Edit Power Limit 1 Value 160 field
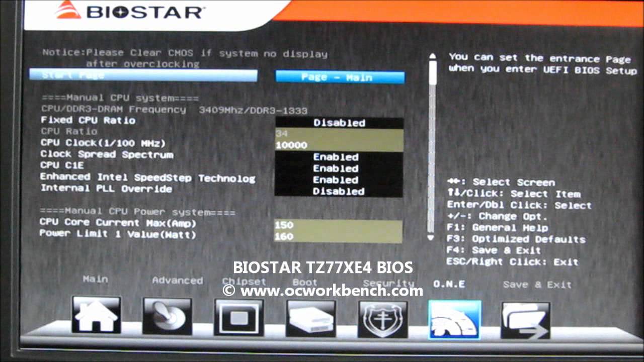 click(x=338, y=237)
